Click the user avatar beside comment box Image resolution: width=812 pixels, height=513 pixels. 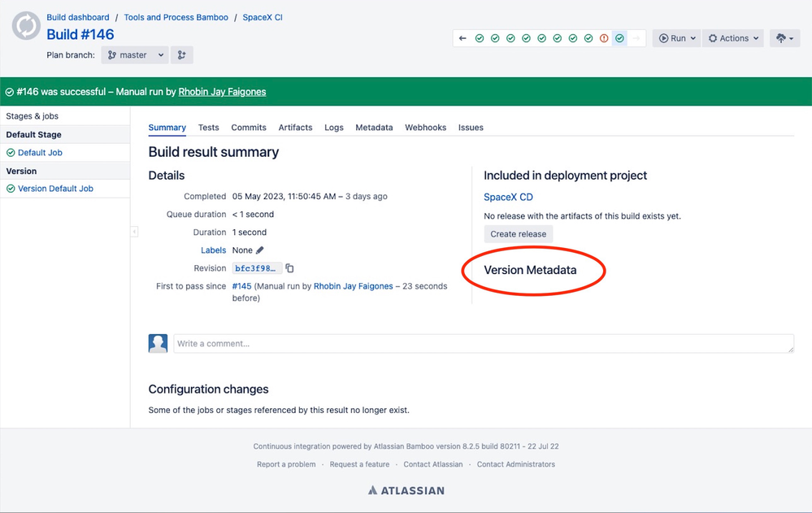tap(158, 344)
